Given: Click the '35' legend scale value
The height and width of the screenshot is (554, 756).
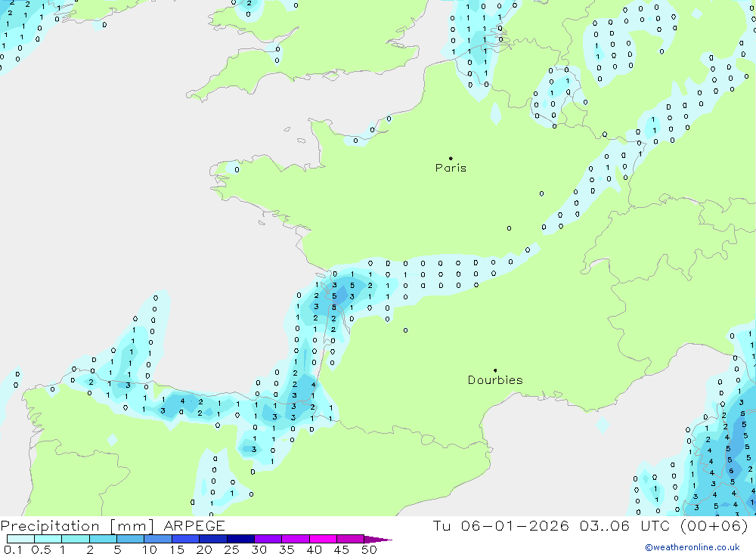Looking at the screenshot, I should [x=287, y=549].
